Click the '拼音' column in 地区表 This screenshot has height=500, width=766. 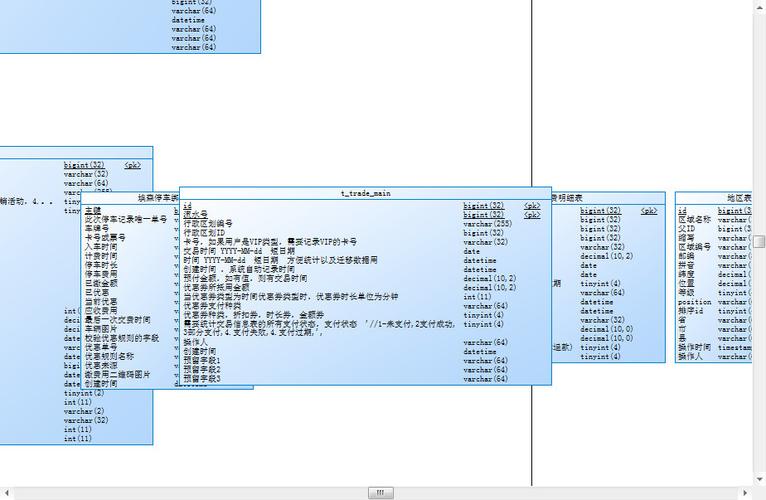tap(686, 265)
